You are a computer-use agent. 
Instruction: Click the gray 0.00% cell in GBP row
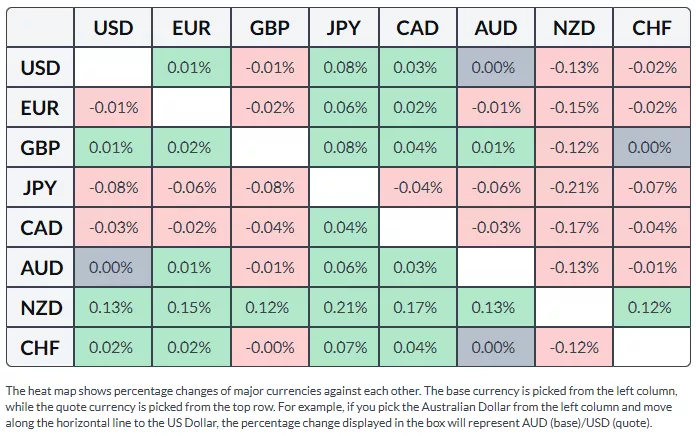(x=652, y=148)
